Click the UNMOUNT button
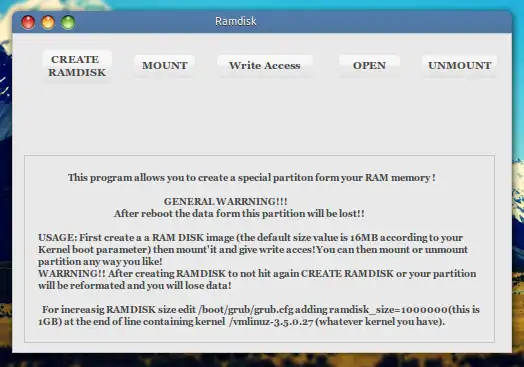 460,66
